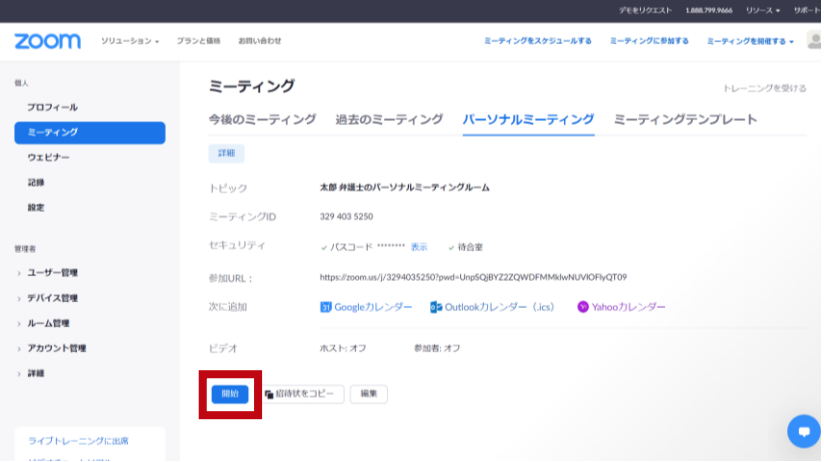Screen dimensions: 824x462
Task: Add to Yahoo カレンダー
Action: tap(621, 307)
